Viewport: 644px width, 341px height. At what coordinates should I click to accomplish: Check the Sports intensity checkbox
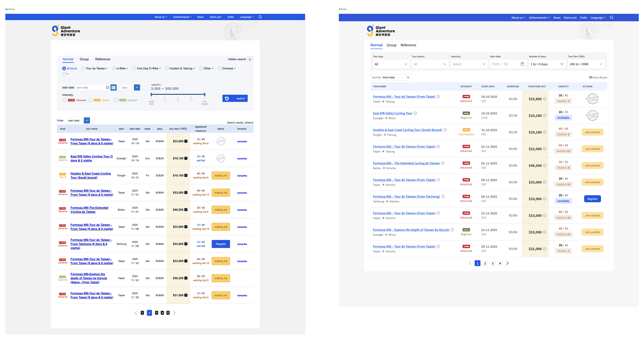point(91,100)
